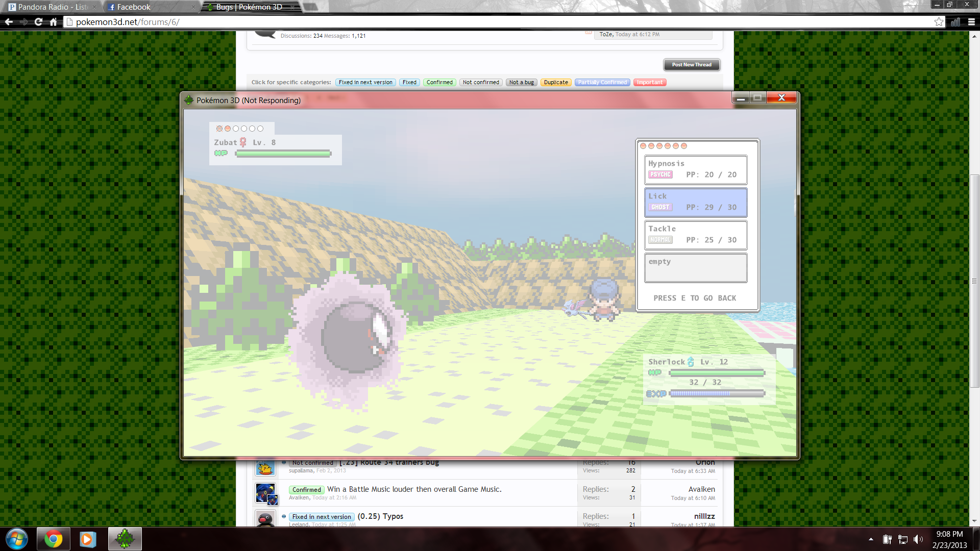Click the extension icon beside the bookmark star
Image resolution: width=980 pixels, height=551 pixels.
click(955, 22)
